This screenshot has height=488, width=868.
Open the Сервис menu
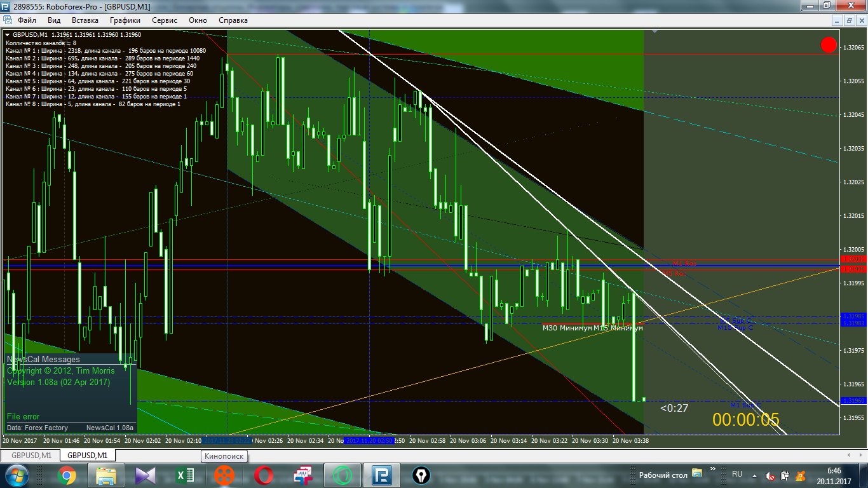(165, 20)
